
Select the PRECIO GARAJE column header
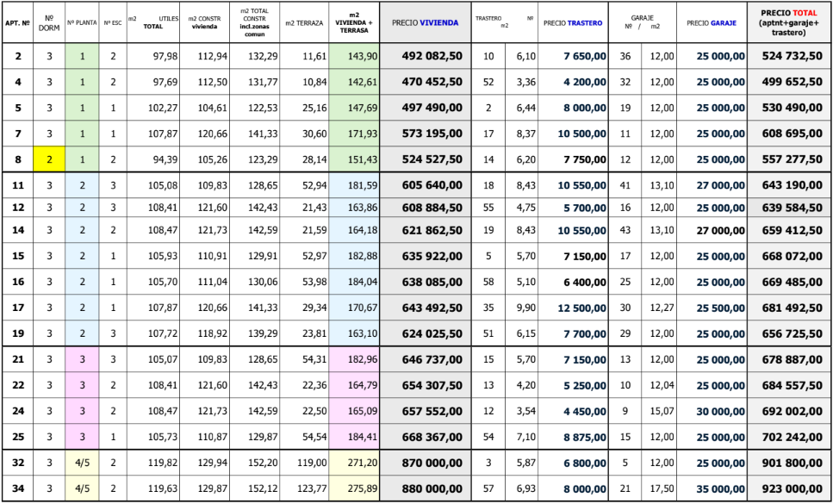click(x=711, y=23)
